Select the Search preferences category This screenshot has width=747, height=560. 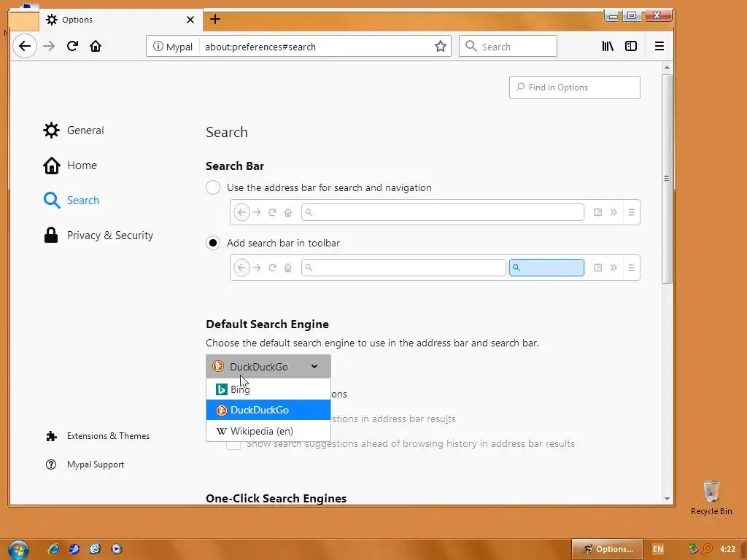[x=71, y=201]
